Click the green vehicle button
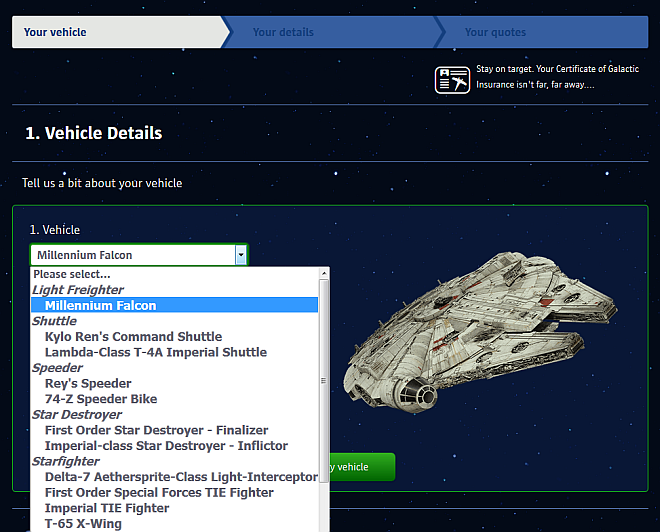This screenshot has width=660, height=532. pos(362,467)
